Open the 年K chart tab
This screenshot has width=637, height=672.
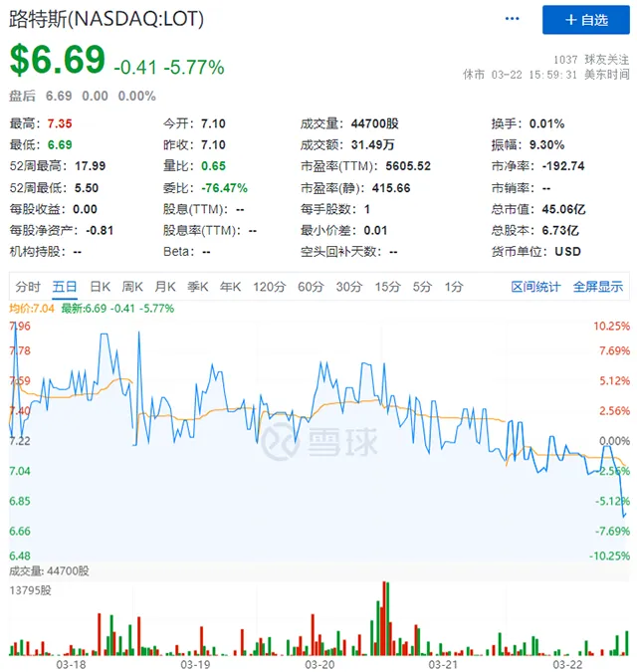pyautogui.click(x=230, y=287)
